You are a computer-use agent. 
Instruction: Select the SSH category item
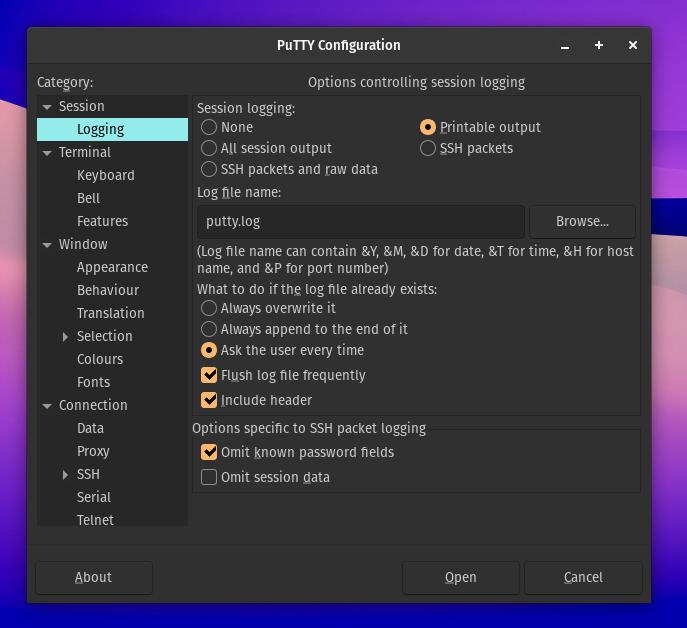[x=88, y=474]
